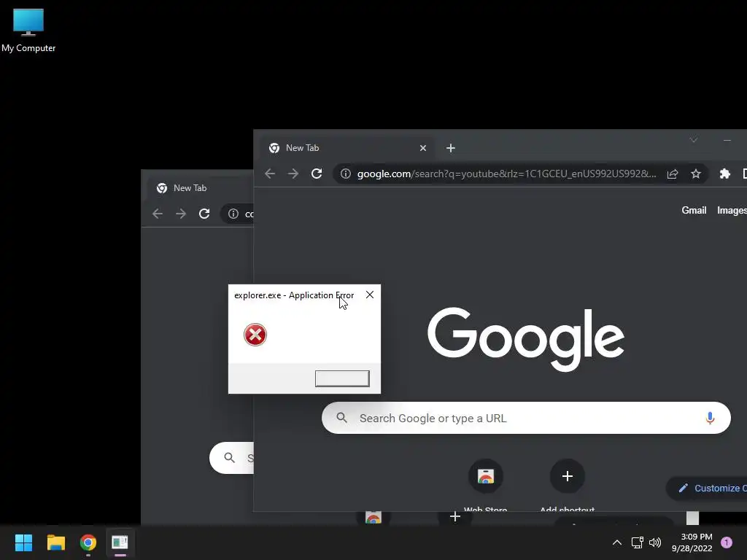This screenshot has width=747, height=560.
Task: Open File Explorer from the taskbar
Action: tap(55, 542)
